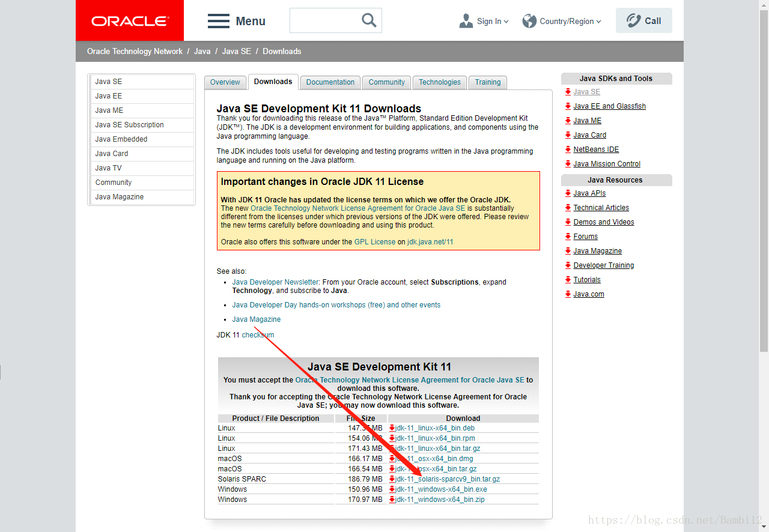This screenshot has width=769, height=532.
Task: Click download icon for jdk-11_windows-x64_bin.exe
Action: point(392,489)
